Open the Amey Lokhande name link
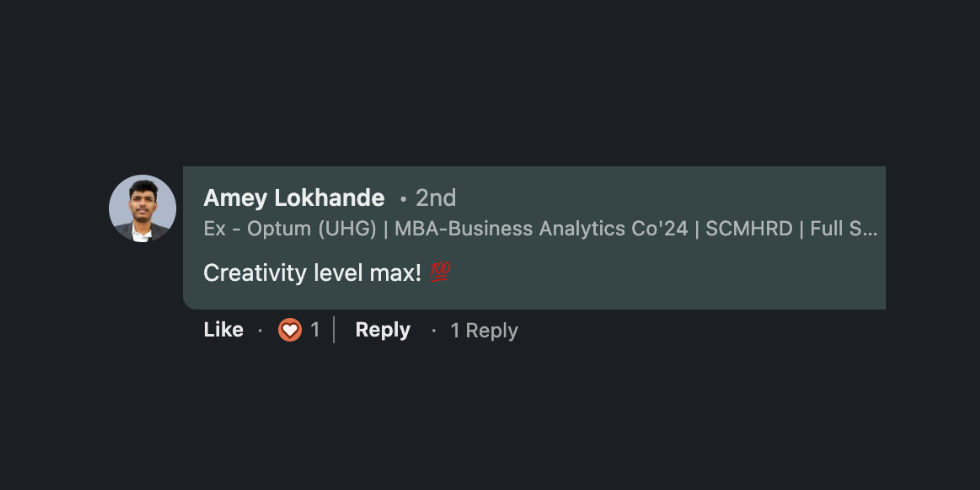Screen dimensions: 980x490 coord(294,198)
